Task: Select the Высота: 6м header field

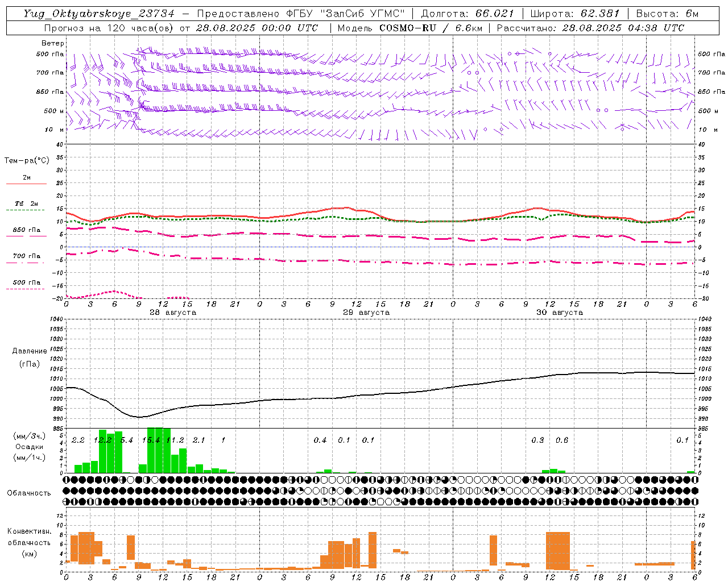Action: tap(667, 14)
